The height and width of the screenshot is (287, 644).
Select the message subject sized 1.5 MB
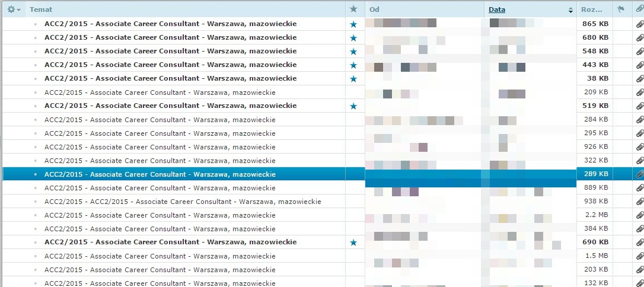(x=160, y=256)
